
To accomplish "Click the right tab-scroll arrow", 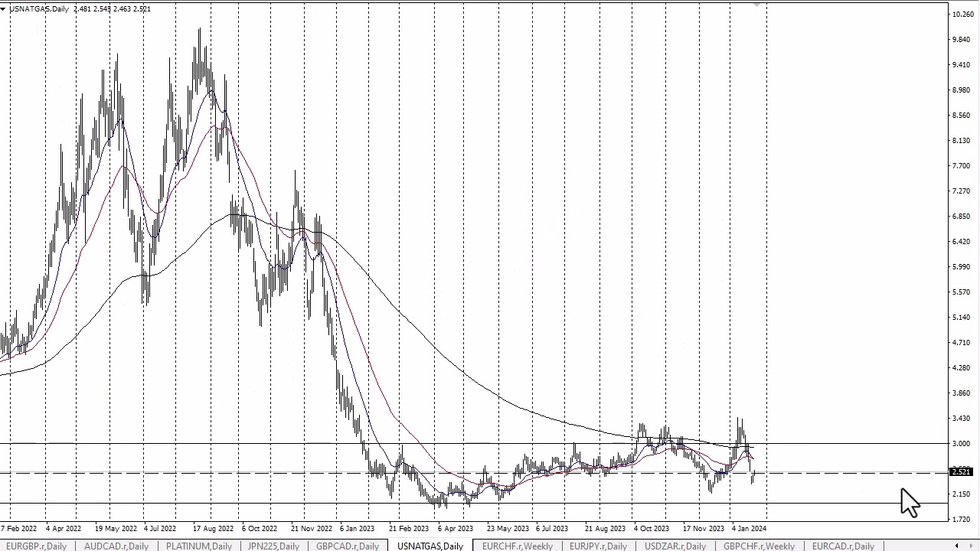I will pos(971,546).
